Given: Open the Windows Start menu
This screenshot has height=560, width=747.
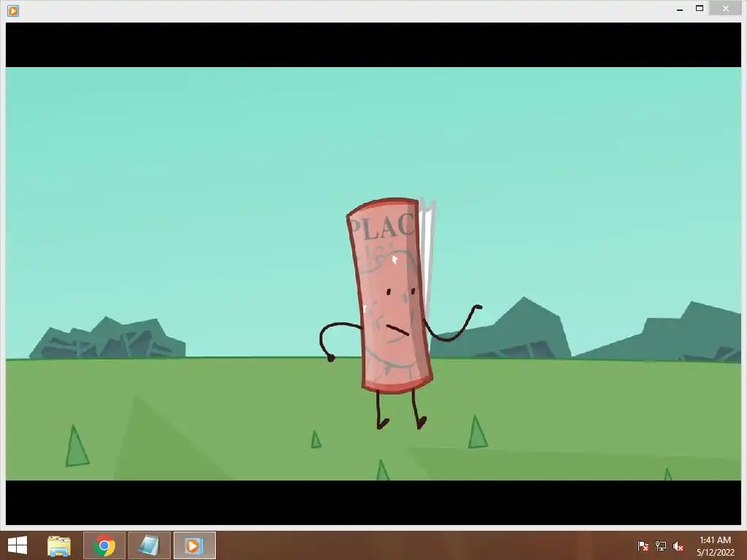Looking at the screenshot, I should (18, 545).
